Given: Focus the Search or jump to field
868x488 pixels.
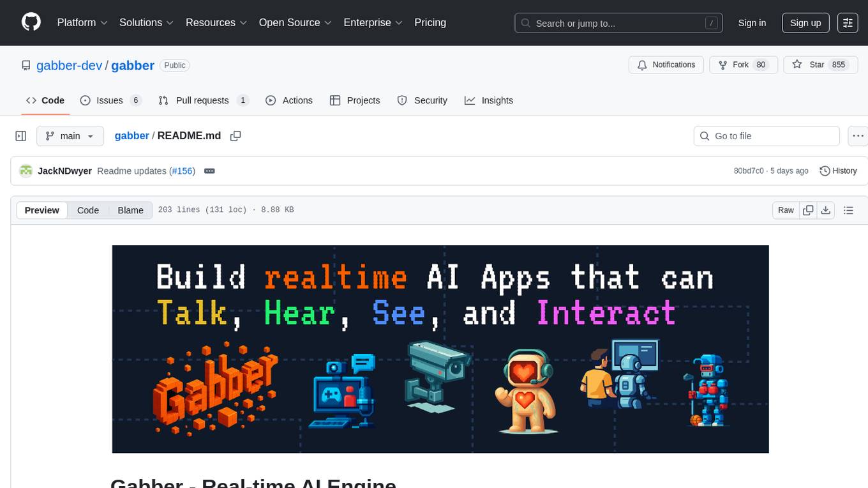Looking at the screenshot, I should (618, 23).
